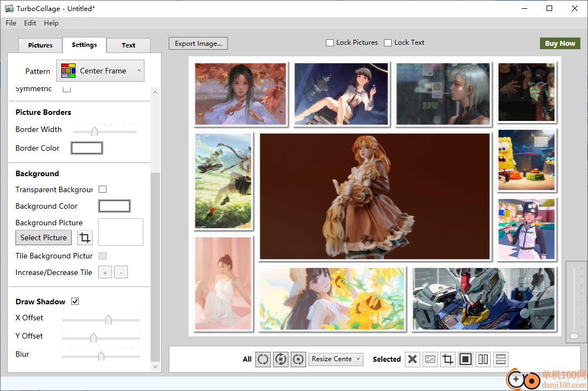This screenshot has height=391, width=588.
Task: Click the minus button to decrease tile size
Action: pyautogui.click(x=121, y=272)
